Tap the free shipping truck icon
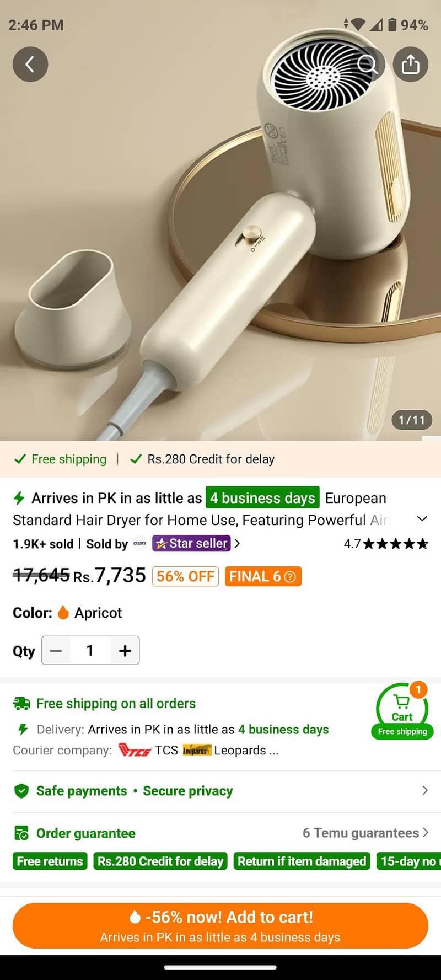 pos(21,703)
